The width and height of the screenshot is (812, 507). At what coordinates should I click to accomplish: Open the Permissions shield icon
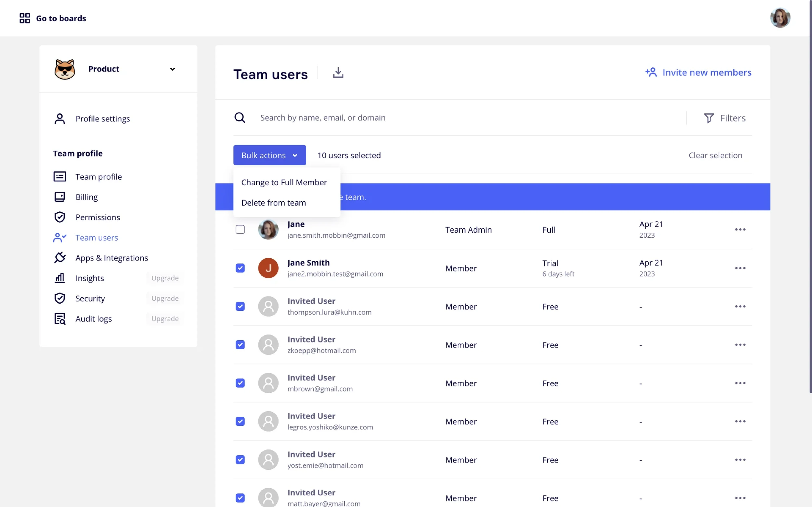[60, 217]
